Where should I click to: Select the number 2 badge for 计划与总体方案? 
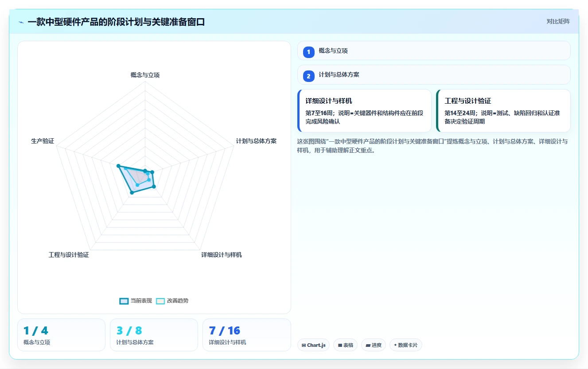309,76
